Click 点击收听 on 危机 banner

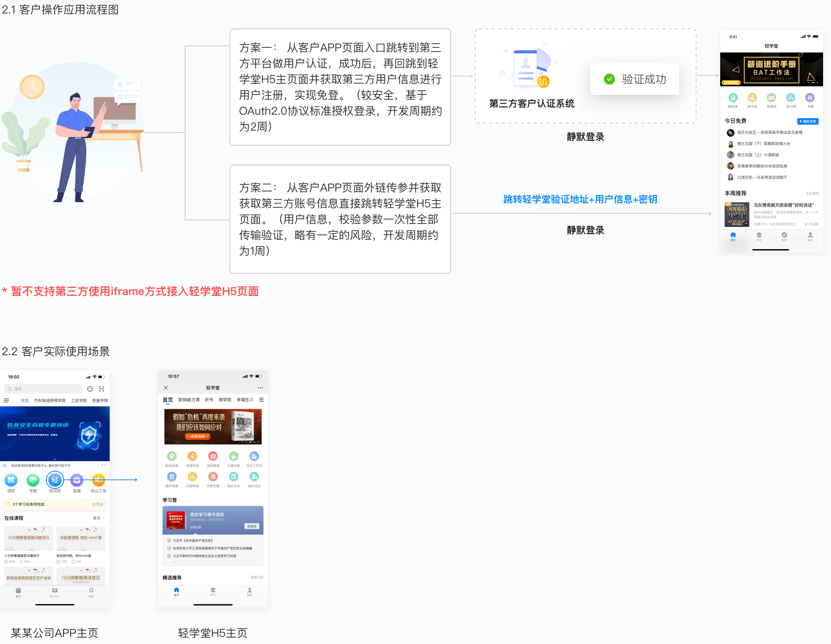pos(197,436)
